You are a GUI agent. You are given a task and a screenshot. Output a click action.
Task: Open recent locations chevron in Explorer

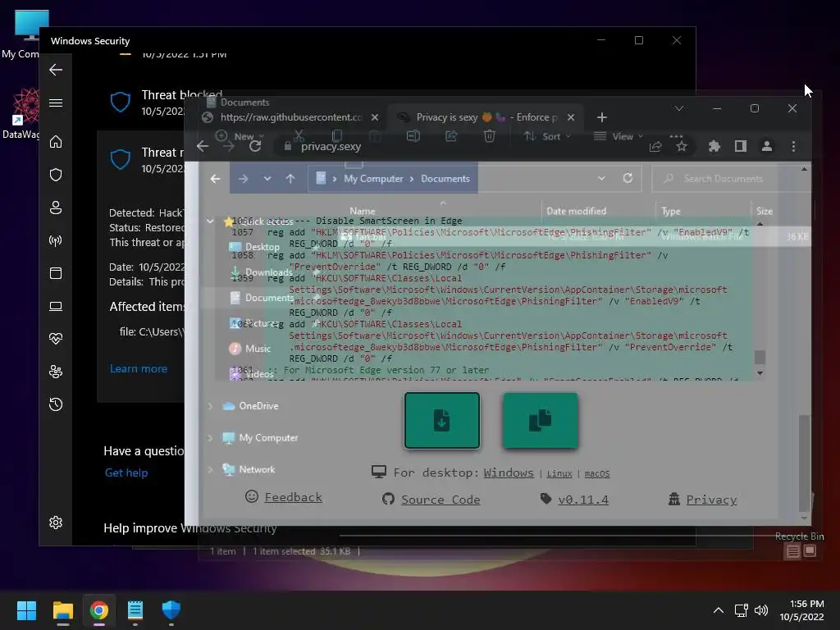267,178
